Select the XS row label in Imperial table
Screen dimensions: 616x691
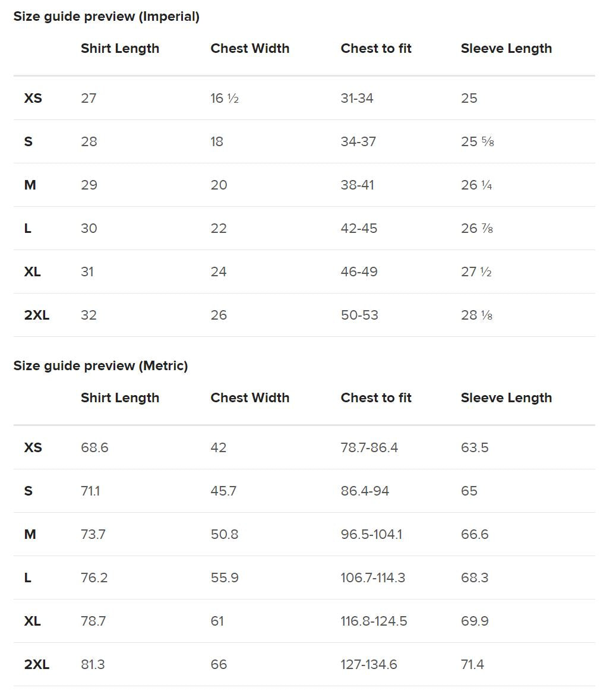pyautogui.click(x=33, y=99)
